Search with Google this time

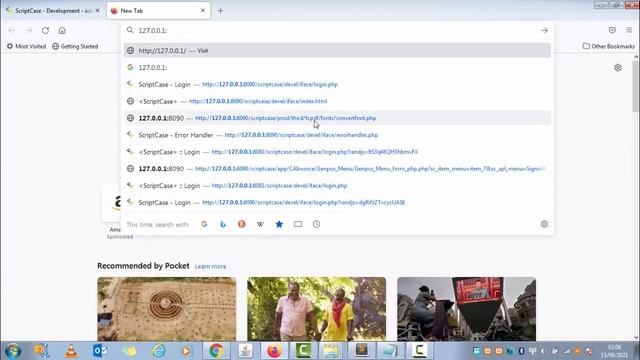pyautogui.click(x=204, y=224)
